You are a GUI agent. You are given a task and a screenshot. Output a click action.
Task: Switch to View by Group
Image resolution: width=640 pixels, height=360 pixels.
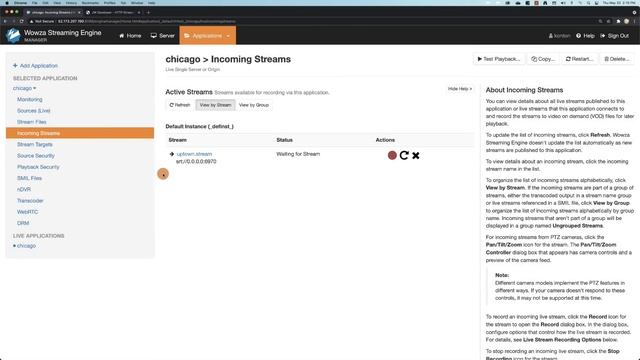click(x=253, y=105)
